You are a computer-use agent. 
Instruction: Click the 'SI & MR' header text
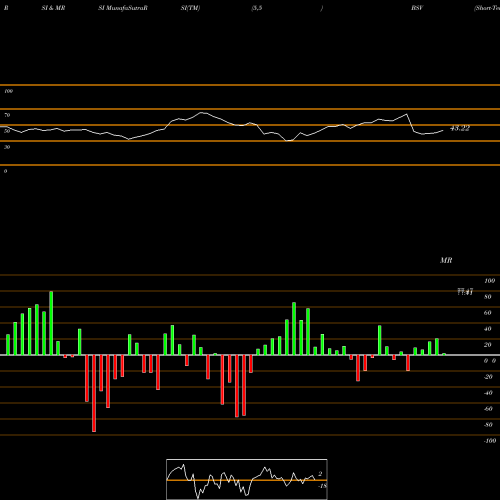(53, 8)
